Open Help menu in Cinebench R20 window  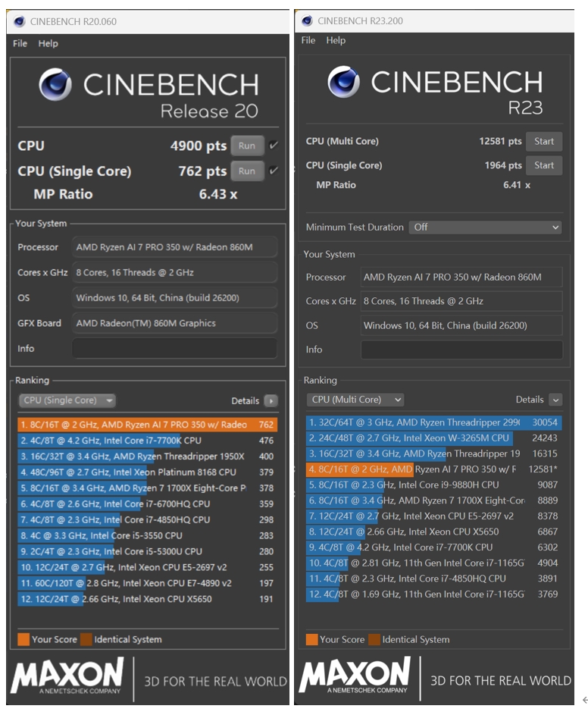pos(48,43)
